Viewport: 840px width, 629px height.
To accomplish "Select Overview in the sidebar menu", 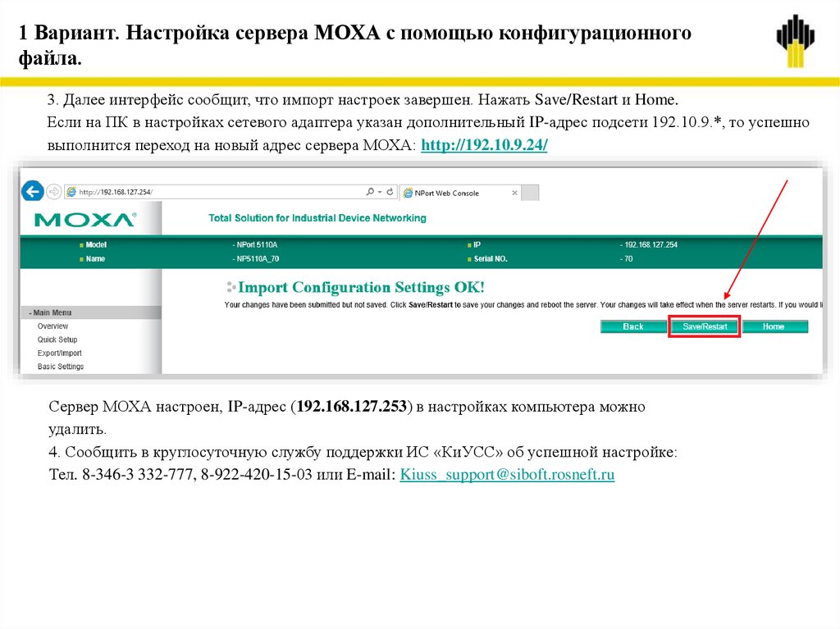I will click(x=52, y=326).
